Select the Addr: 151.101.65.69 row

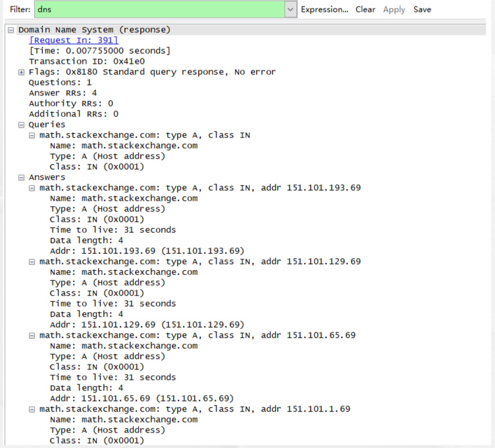click(142, 398)
